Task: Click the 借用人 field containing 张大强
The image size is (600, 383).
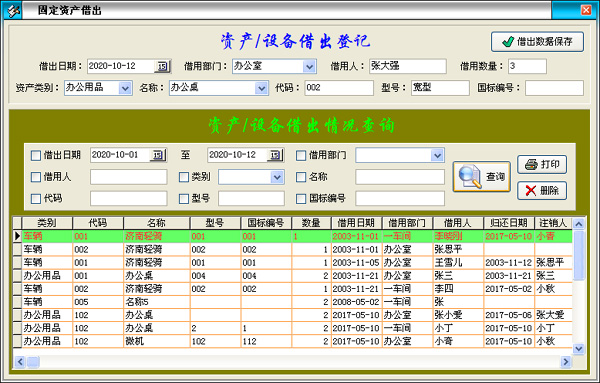Action: (x=408, y=66)
